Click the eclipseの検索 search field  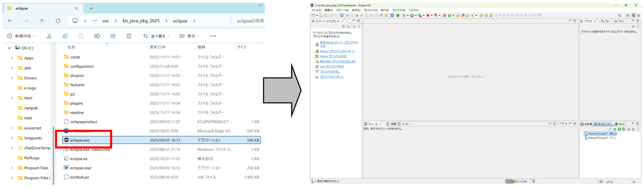tap(250, 21)
